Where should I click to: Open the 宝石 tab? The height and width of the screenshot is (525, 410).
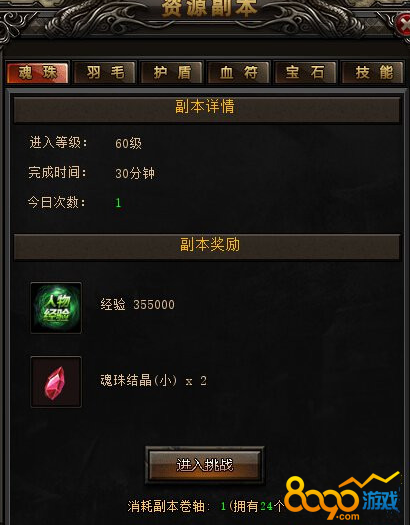(305, 72)
